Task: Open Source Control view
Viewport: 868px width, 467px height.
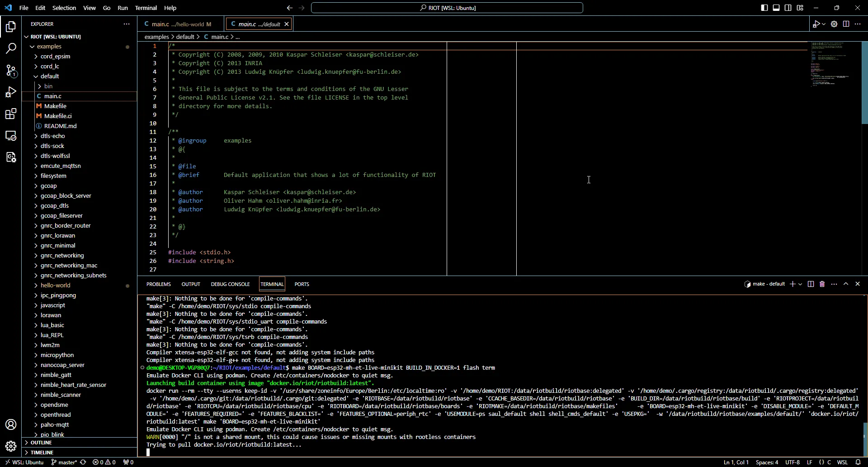Action: click(11, 70)
